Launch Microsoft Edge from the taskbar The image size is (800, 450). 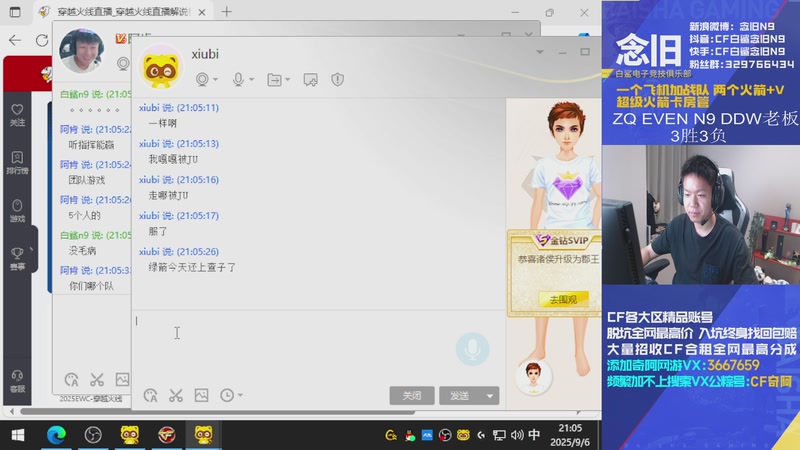(x=56, y=435)
